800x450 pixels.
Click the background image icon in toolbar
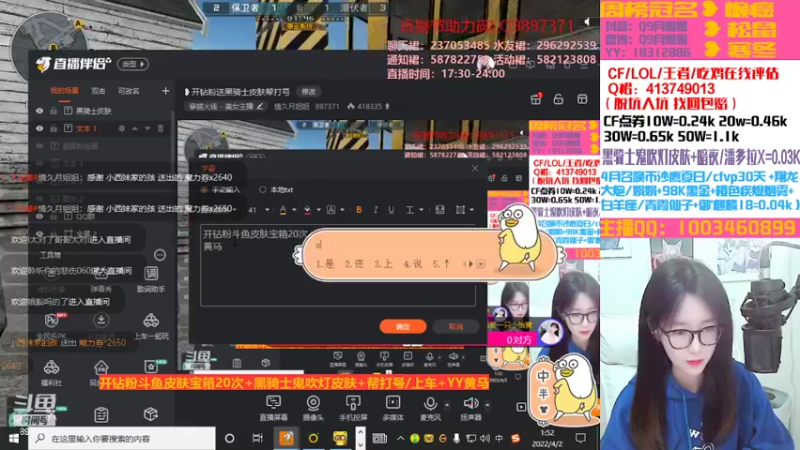pos(440,210)
